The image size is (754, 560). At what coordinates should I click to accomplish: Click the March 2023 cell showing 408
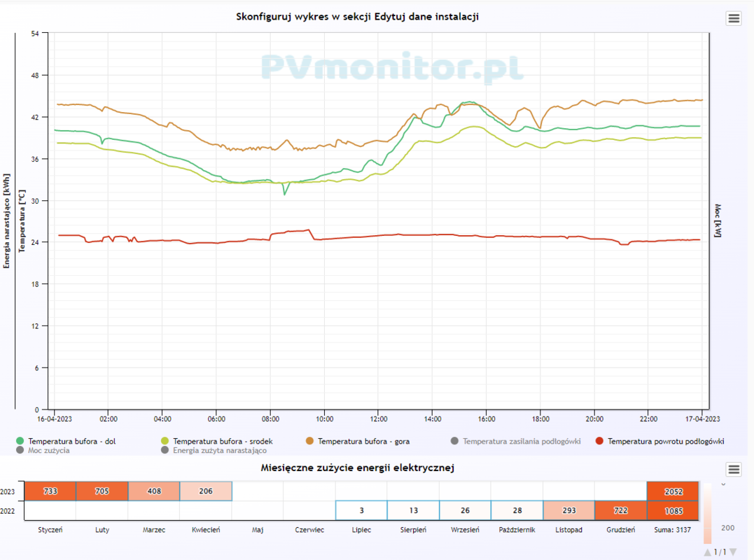tap(154, 491)
